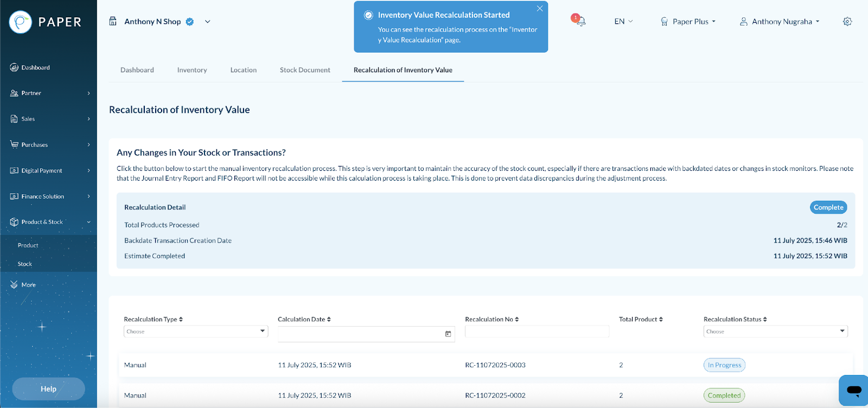Switch to the Inventory tab
Screen dimensions: 868x408
(192, 70)
